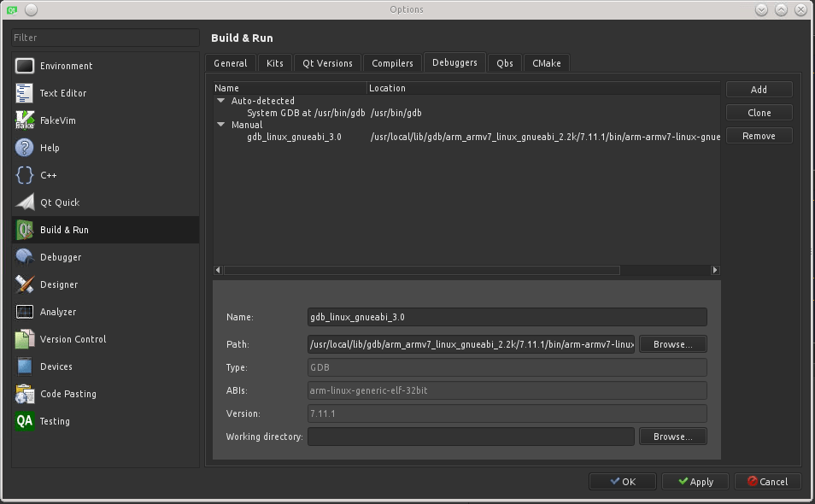
Task: Open the Qt Quick settings category
Action: click(106, 202)
